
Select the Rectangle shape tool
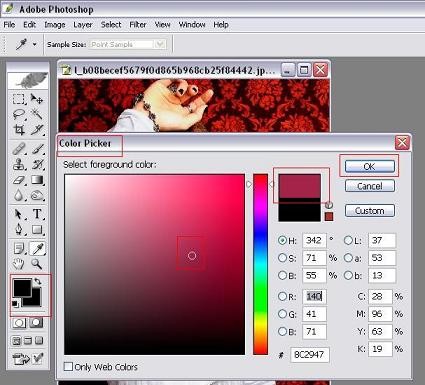pyautogui.click(x=37, y=230)
